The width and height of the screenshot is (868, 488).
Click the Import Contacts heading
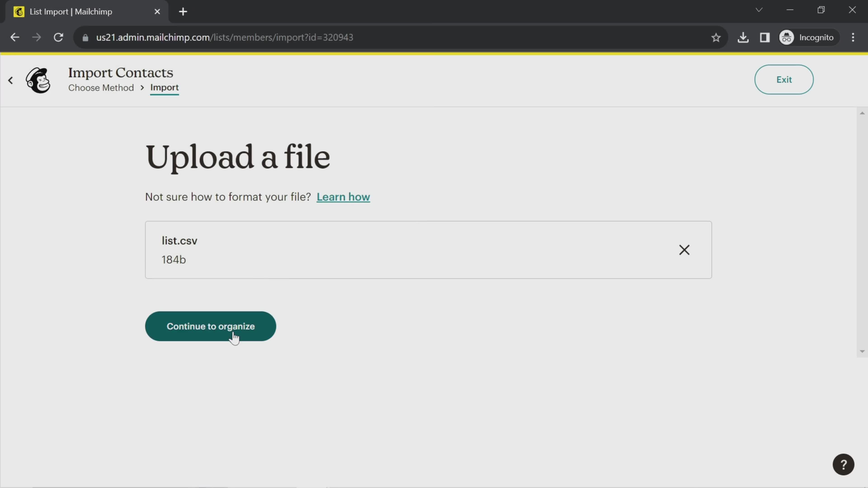point(121,73)
